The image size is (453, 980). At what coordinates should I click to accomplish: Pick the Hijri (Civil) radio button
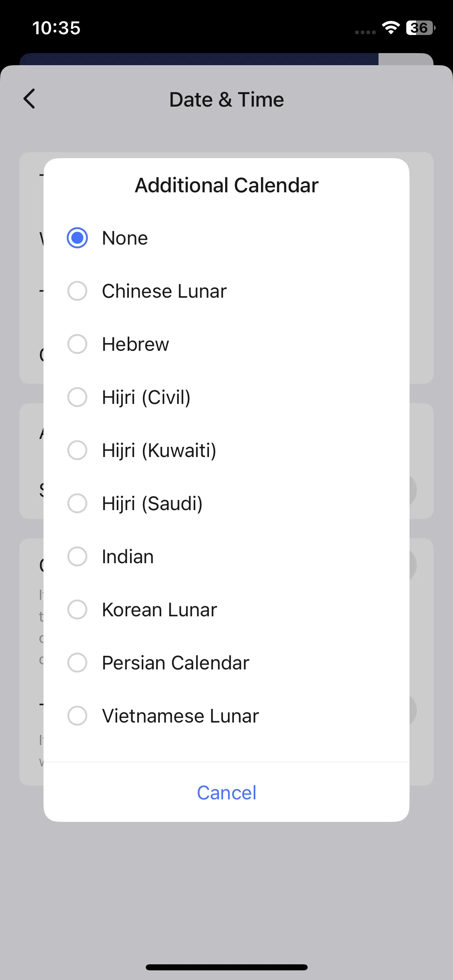click(77, 397)
